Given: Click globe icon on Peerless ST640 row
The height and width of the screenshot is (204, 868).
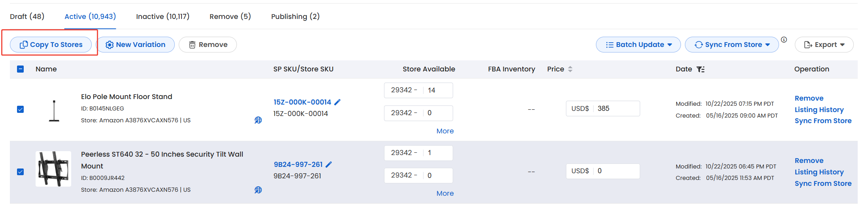Looking at the screenshot, I should click(258, 190).
